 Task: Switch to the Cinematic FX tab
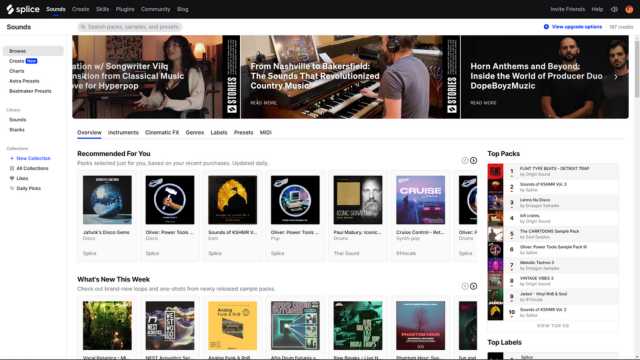click(x=162, y=133)
